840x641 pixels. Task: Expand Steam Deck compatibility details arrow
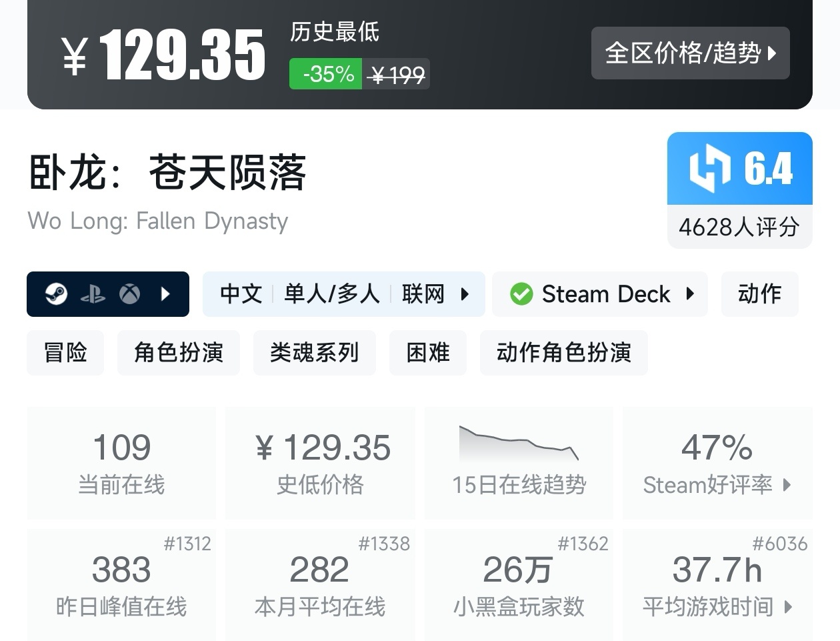(690, 293)
